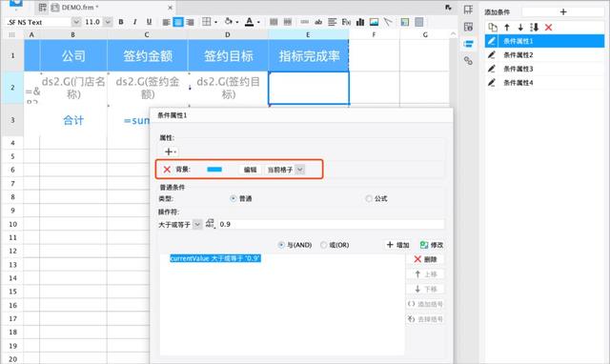The width and height of the screenshot is (610, 364).
Task: Insert a slope line from the toolbar
Action: [388, 22]
